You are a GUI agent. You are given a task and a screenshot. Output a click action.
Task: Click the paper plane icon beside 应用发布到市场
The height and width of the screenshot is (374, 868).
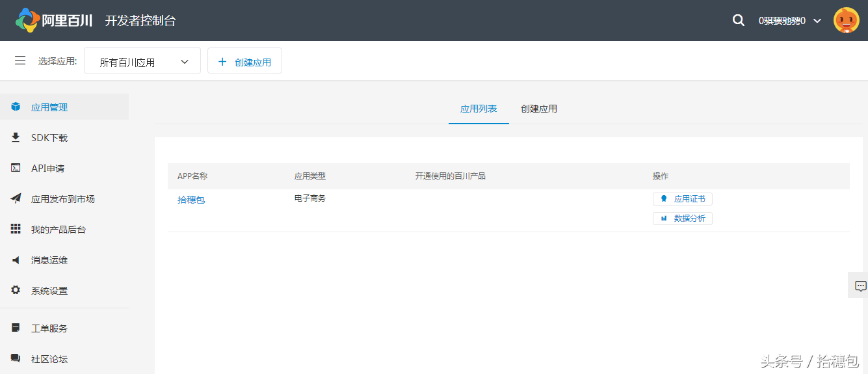pyautogui.click(x=16, y=198)
